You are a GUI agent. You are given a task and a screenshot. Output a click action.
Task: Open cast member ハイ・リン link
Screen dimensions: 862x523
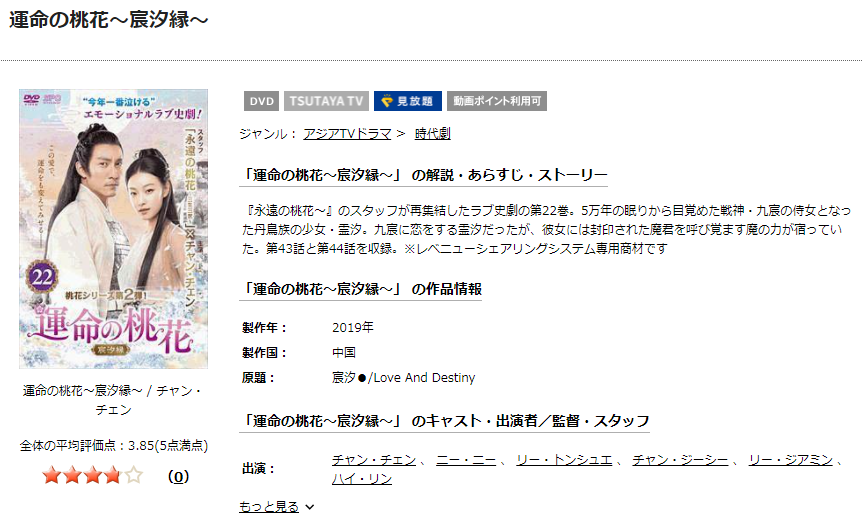(362, 479)
